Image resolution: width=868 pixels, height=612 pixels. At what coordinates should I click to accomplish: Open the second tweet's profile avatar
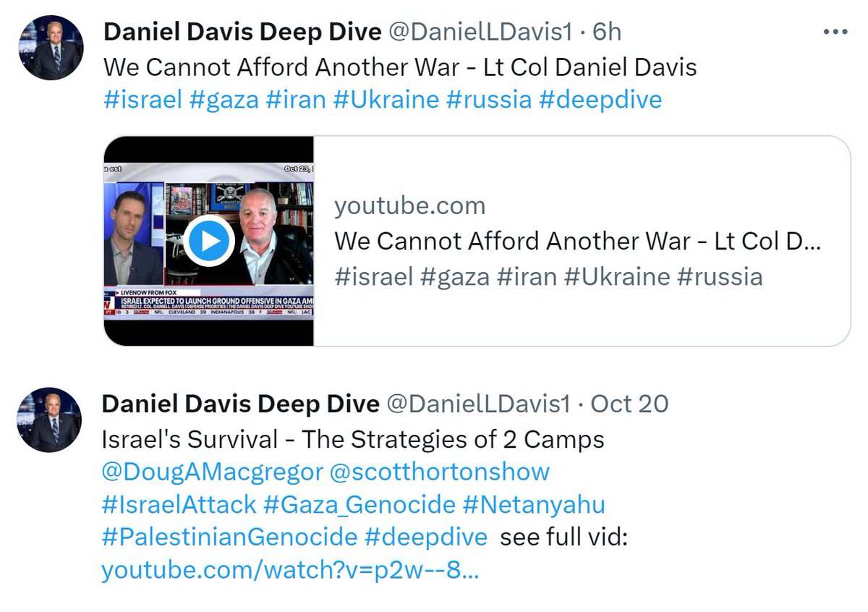(50, 420)
